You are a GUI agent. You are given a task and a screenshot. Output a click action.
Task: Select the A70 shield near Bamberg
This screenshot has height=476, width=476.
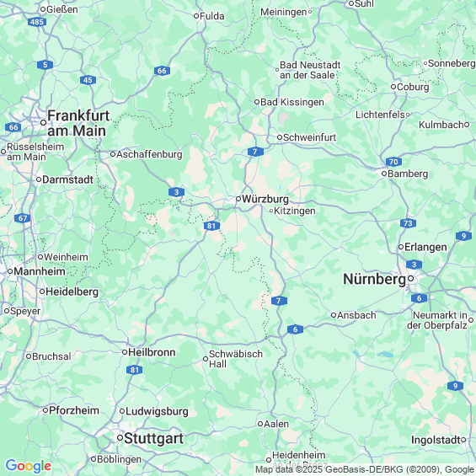[393, 162]
